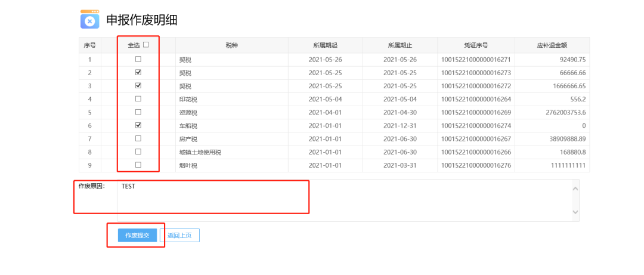Click the amount 1666666.65
This screenshot has width=644, height=275.
point(569,86)
